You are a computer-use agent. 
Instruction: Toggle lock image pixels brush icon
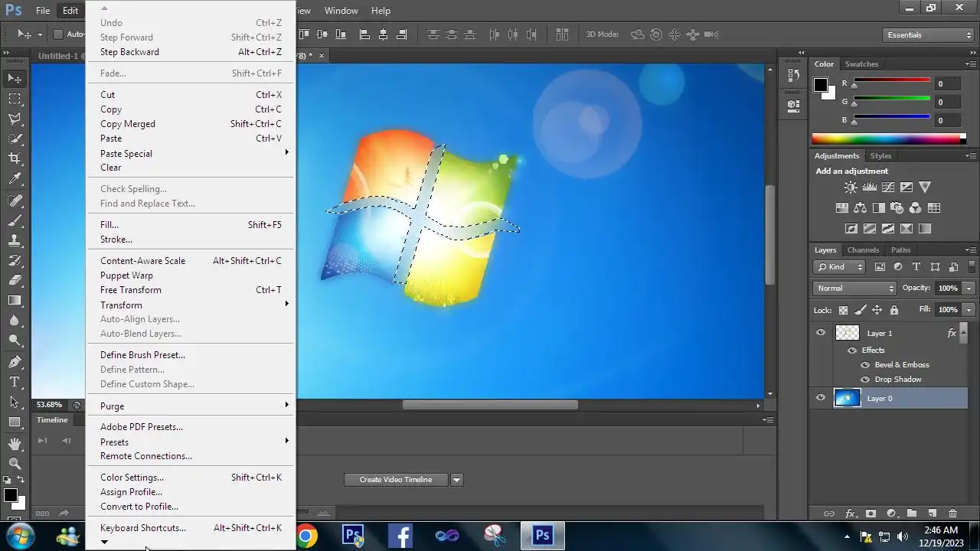point(860,310)
